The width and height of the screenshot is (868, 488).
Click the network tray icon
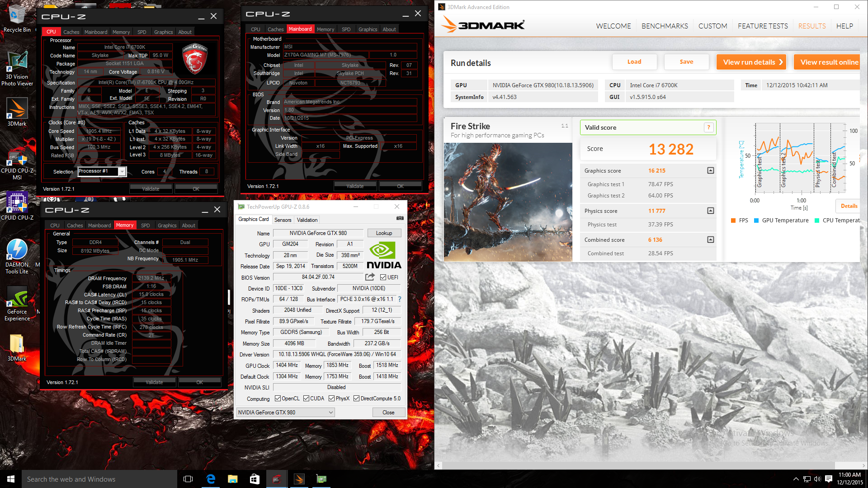[807, 479]
